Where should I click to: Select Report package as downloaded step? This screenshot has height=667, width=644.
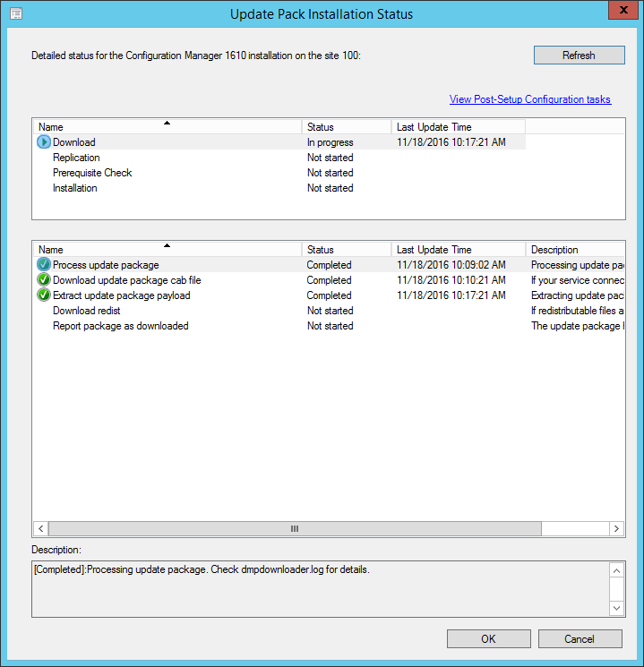click(329, 326)
